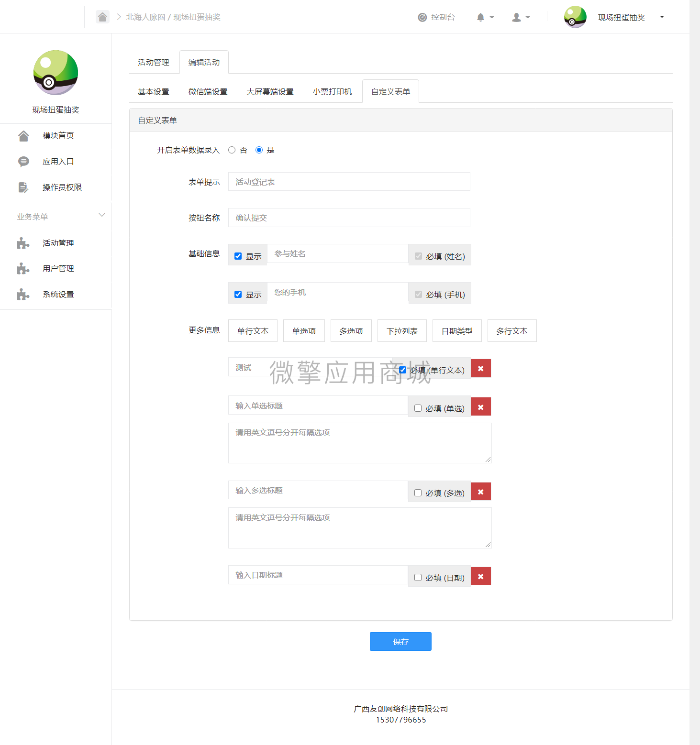Check the 必填 (单选) checkbox
The image size is (700, 745).
[x=418, y=408]
